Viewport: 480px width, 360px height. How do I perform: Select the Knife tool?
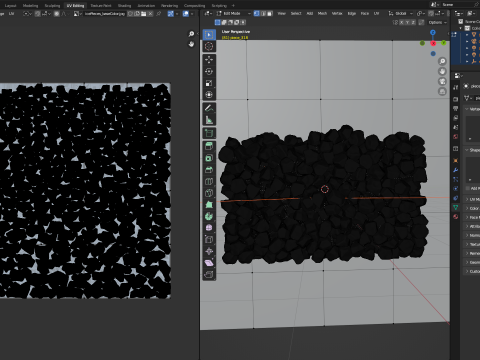point(209,193)
